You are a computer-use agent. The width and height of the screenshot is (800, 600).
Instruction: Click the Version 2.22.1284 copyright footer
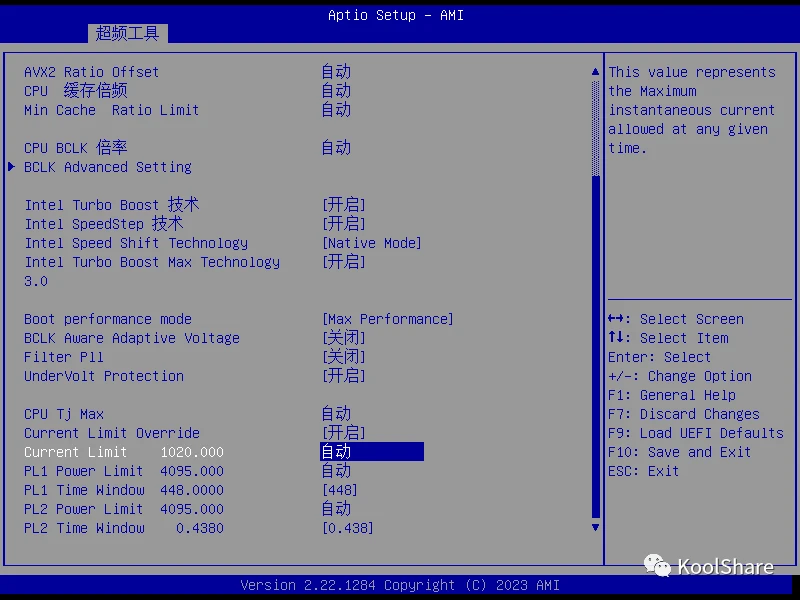click(400, 585)
